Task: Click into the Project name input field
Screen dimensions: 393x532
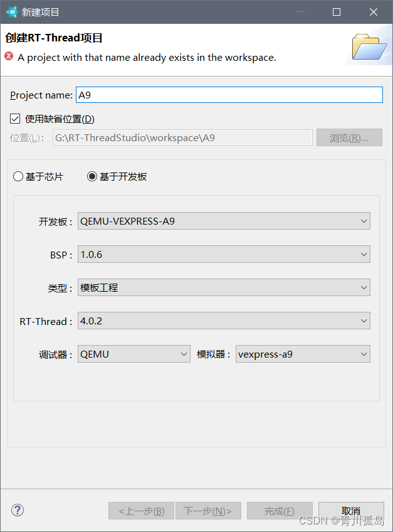Action: click(x=229, y=95)
